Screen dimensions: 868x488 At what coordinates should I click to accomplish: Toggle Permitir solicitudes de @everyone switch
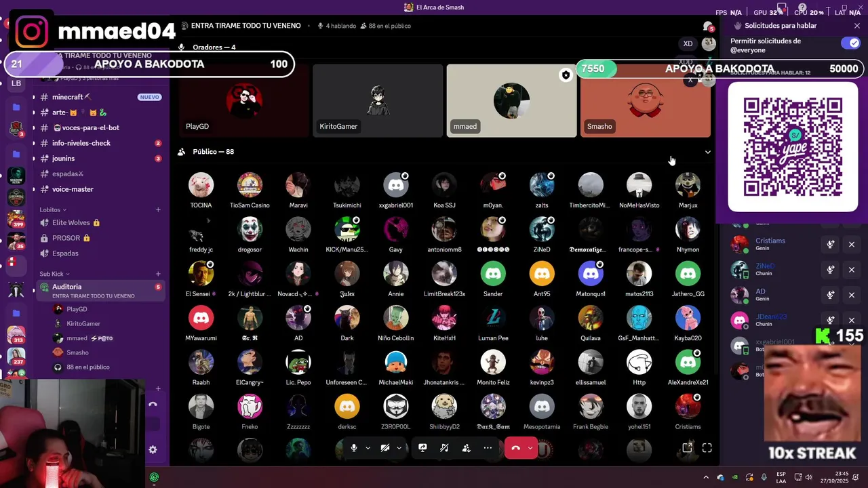(850, 43)
